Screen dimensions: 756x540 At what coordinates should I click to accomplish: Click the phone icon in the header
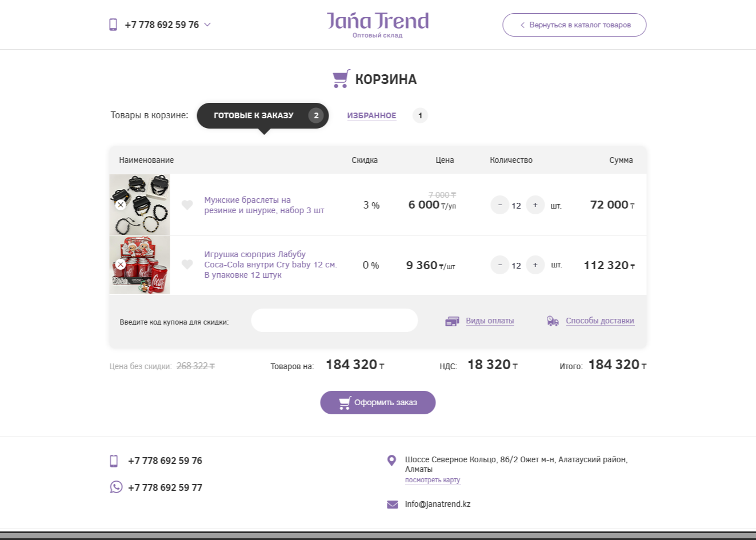point(112,25)
